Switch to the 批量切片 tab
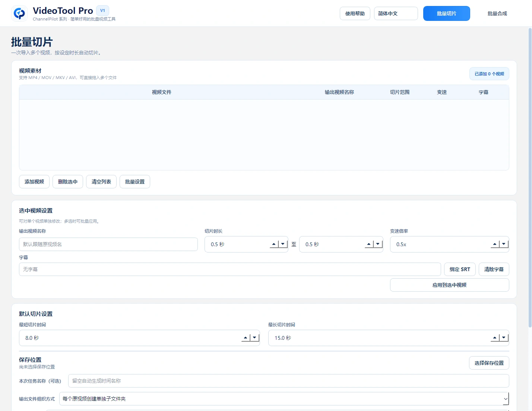Image resolution: width=532 pixels, height=411 pixels. pos(446,13)
